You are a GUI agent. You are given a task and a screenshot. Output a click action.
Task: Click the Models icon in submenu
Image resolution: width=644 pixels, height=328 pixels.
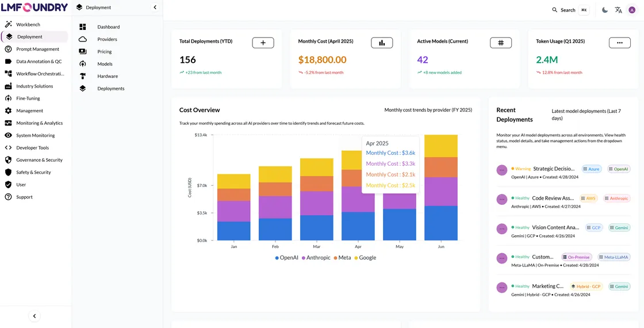click(x=83, y=64)
